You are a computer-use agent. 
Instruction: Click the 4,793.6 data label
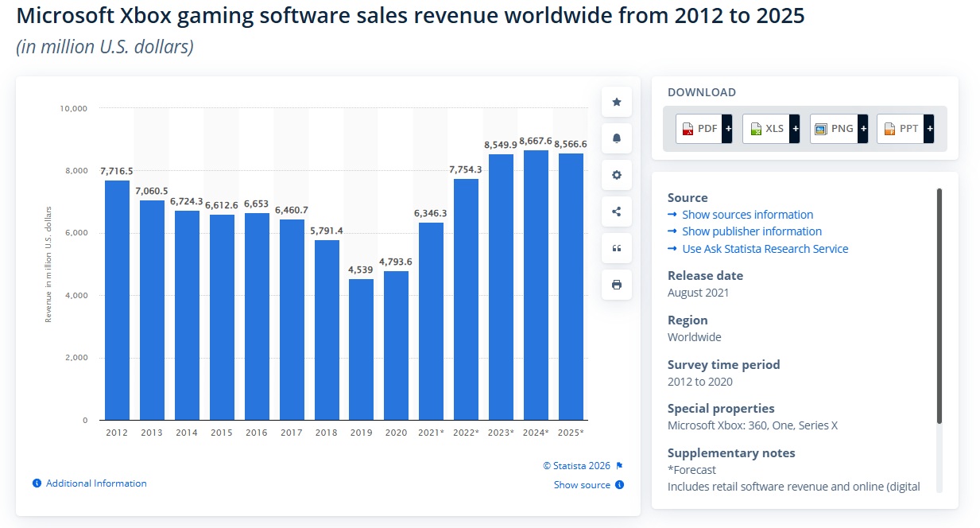click(396, 262)
